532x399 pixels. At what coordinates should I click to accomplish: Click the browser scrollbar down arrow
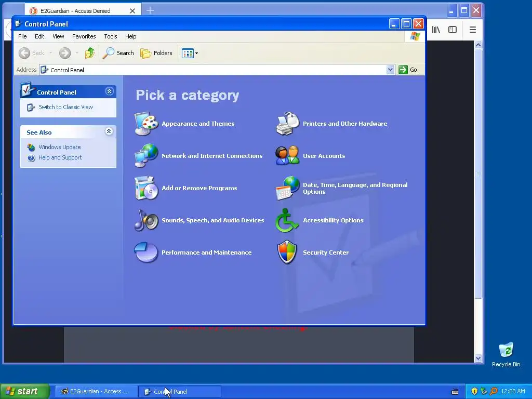478,358
